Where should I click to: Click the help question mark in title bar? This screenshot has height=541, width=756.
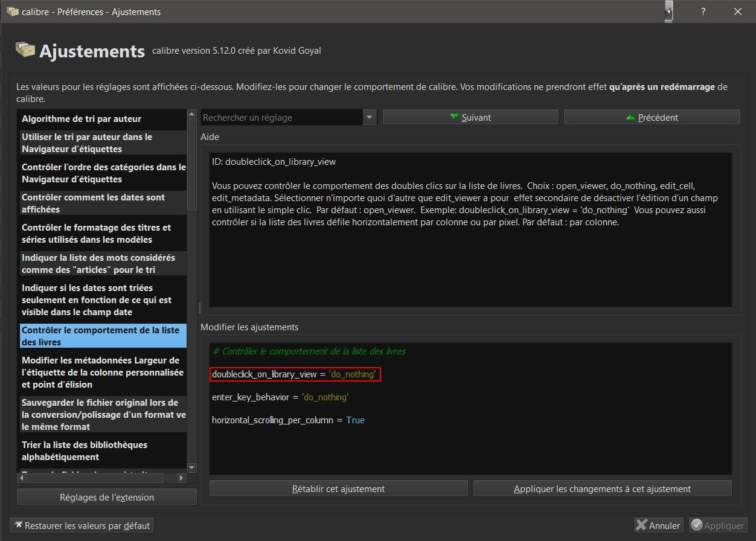703,11
